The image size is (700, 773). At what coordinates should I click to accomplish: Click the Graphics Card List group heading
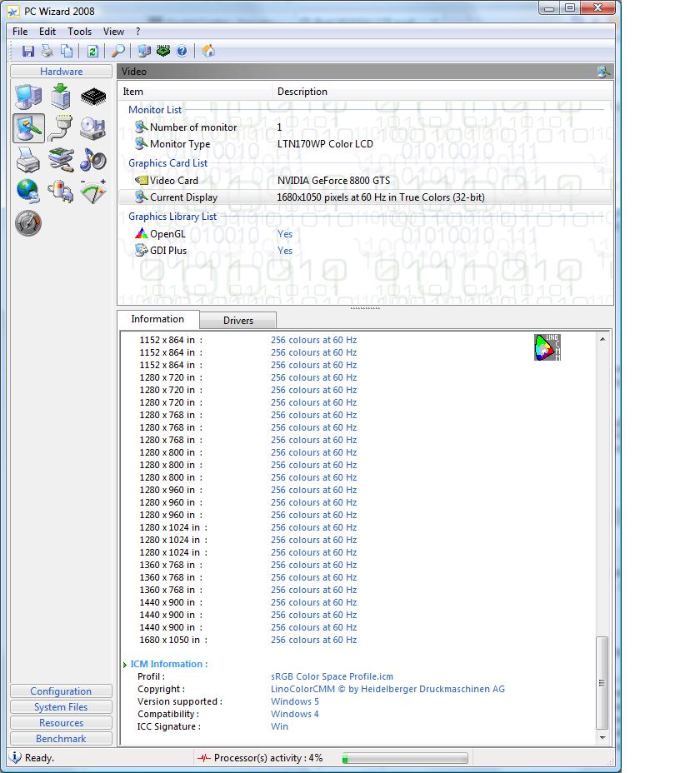tap(167, 163)
